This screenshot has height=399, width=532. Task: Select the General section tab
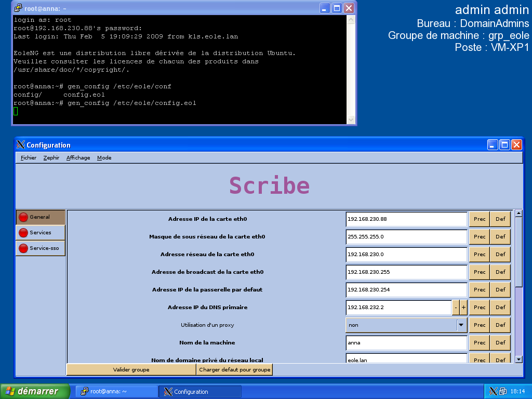[41, 217]
